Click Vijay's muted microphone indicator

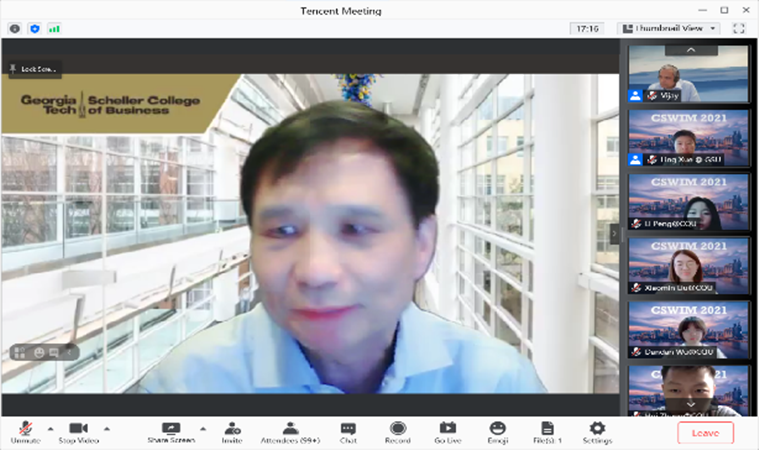tap(653, 96)
